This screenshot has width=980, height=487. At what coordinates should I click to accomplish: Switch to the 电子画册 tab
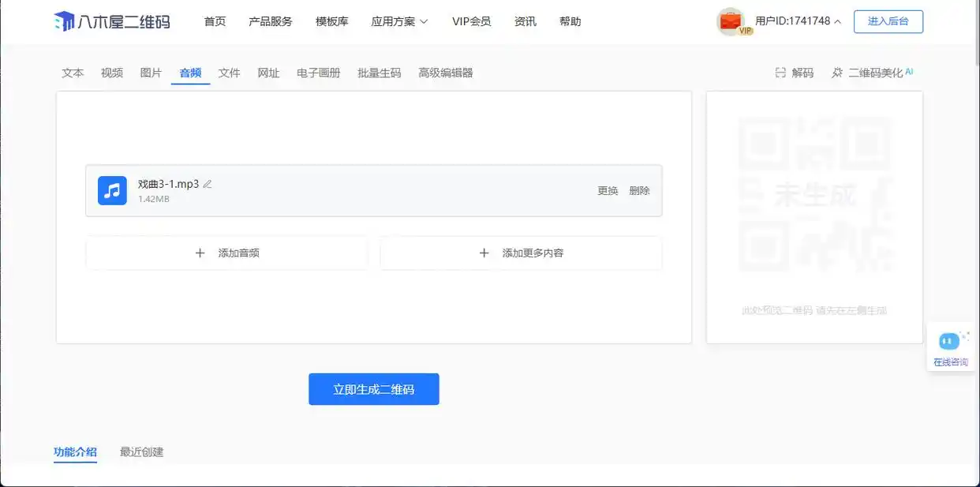319,73
